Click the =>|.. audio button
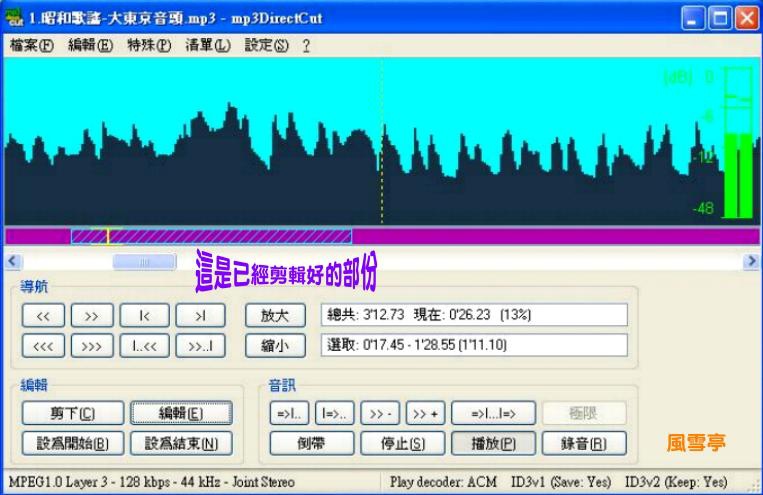 (x=289, y=413)
